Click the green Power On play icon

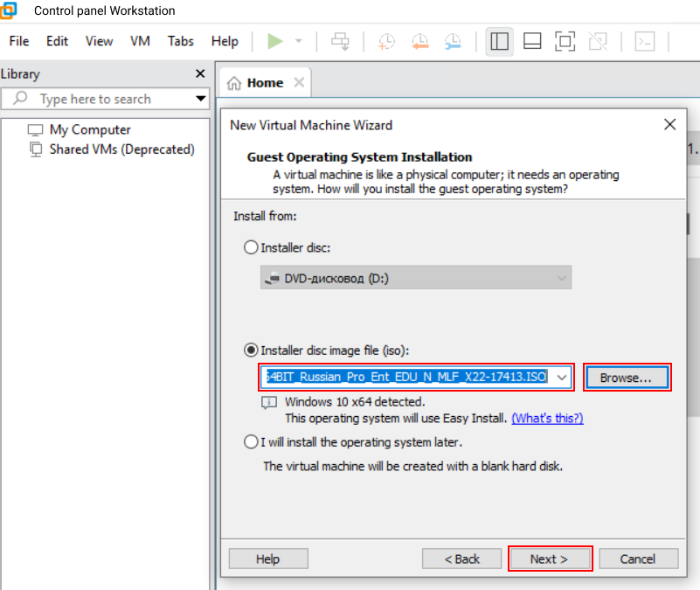(x=275, y=41)
